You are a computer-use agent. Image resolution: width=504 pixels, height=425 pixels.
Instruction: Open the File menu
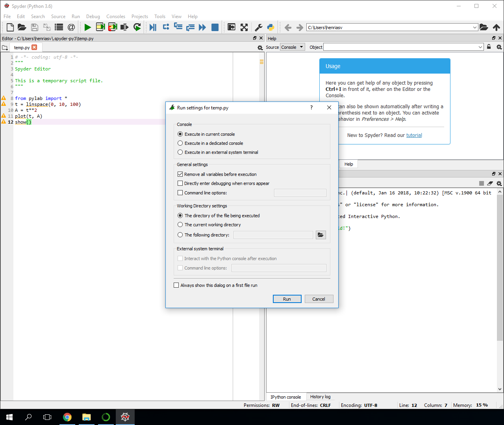pos(7,17)
